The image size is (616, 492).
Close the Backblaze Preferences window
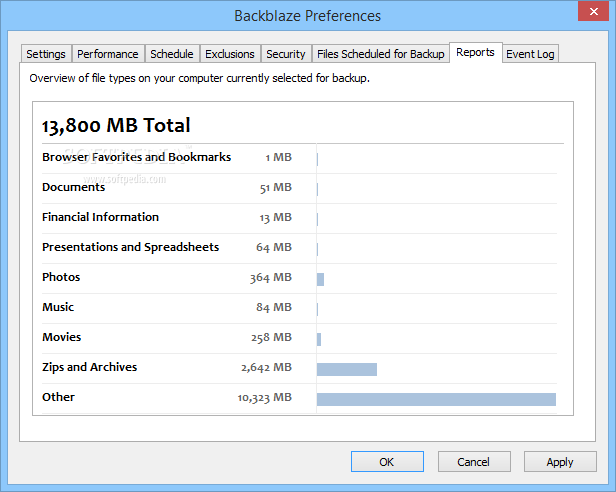(x=593, y=11)
